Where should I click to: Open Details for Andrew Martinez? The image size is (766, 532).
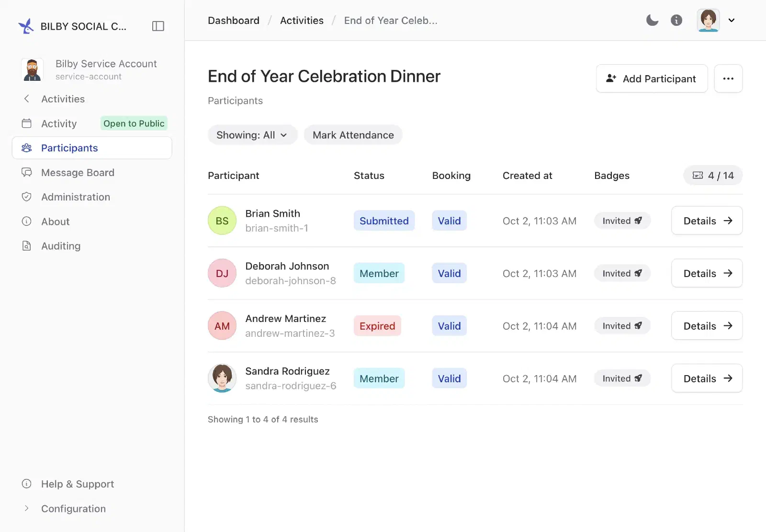707,326
